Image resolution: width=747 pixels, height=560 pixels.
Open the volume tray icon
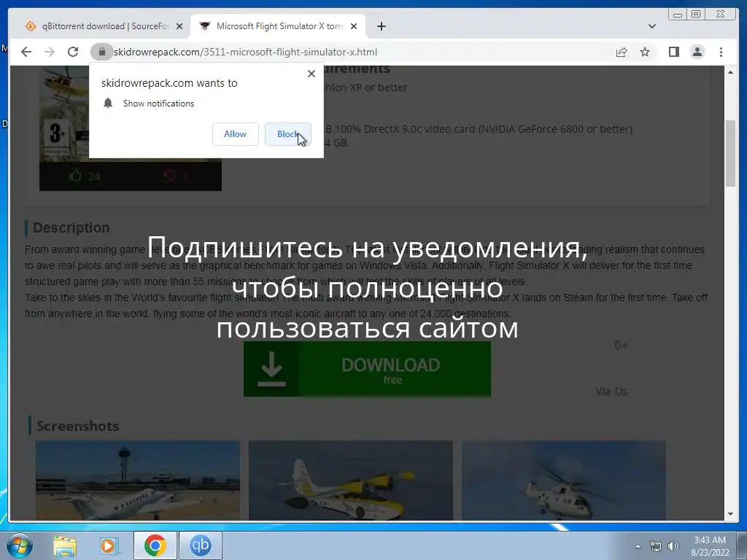pos(673,546)
